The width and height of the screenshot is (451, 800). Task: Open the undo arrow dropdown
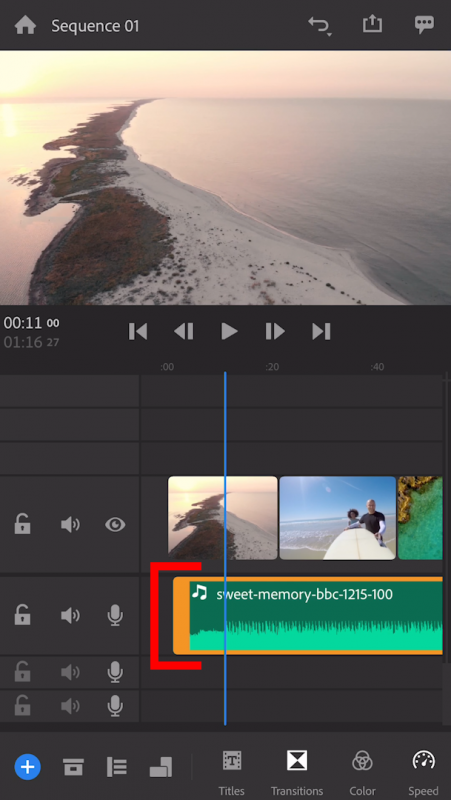click(320, 26)
